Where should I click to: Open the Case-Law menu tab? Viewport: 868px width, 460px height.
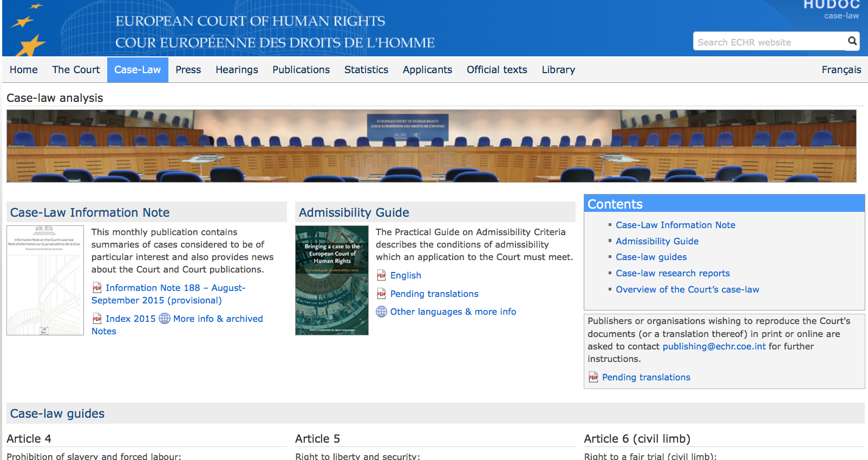click(138, 70)
